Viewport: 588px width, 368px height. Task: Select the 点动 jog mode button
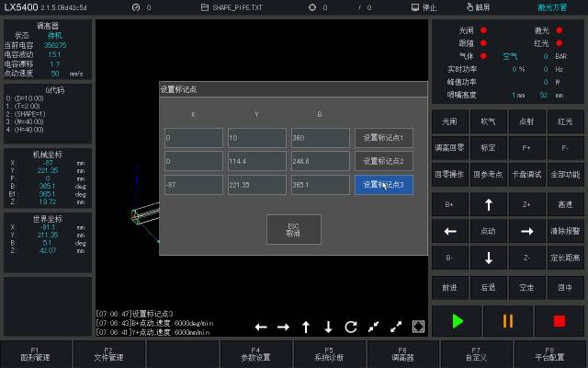tap(488, 231)
